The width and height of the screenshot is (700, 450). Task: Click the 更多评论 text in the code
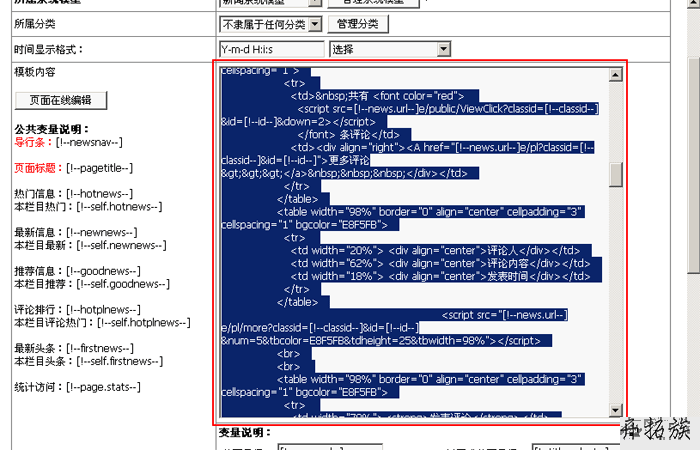349,161
